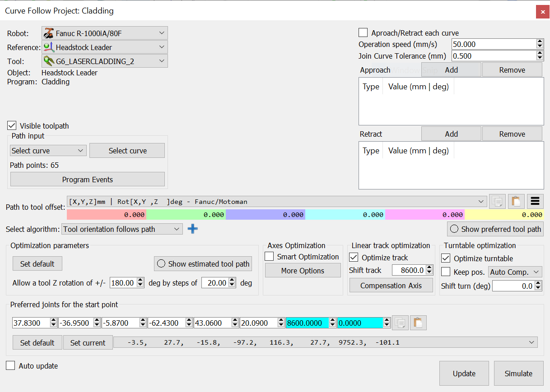Screen dimensions: 550x392
Task: Copy the path to tool offset values
Action: tap(497, 202)
